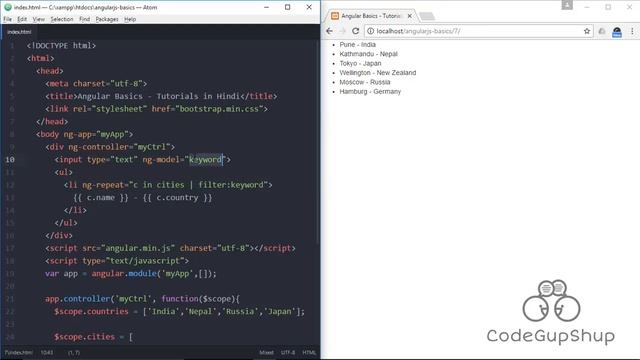Click the word keyword in ng-model attribute
This screenshot has height=360, width=640.
[206, 160]
